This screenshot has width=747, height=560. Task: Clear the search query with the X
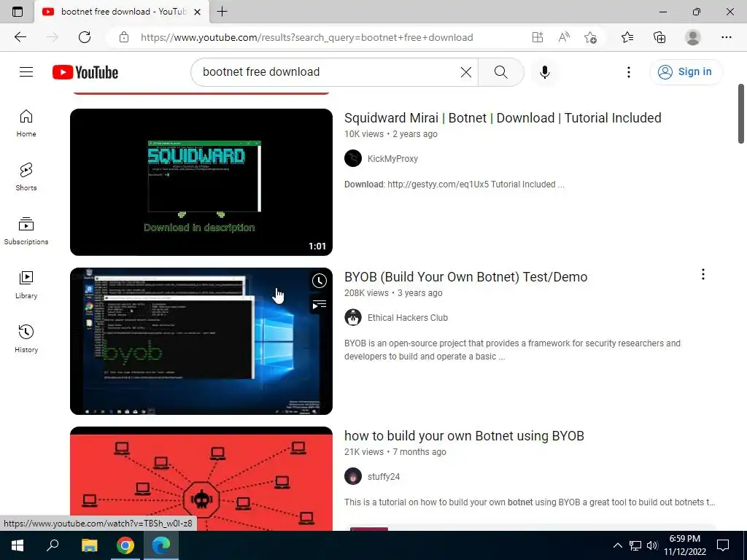pos(466,72)
